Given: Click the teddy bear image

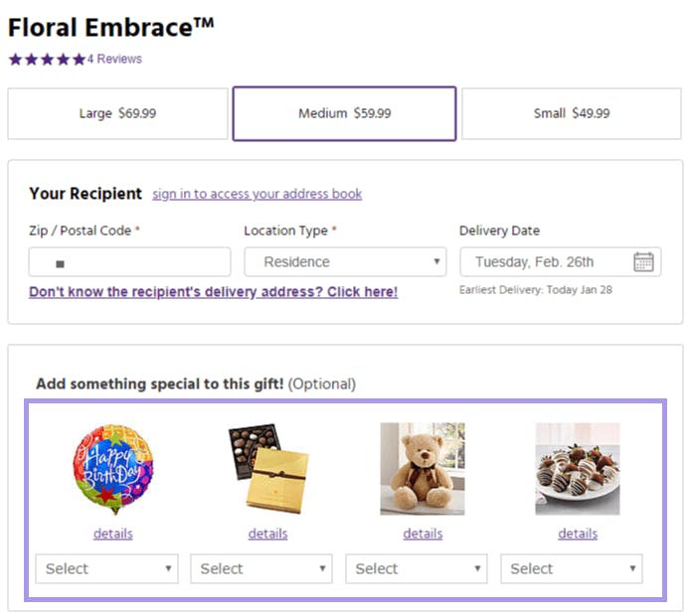Looking at the screenshot, I should coord(423,469).
